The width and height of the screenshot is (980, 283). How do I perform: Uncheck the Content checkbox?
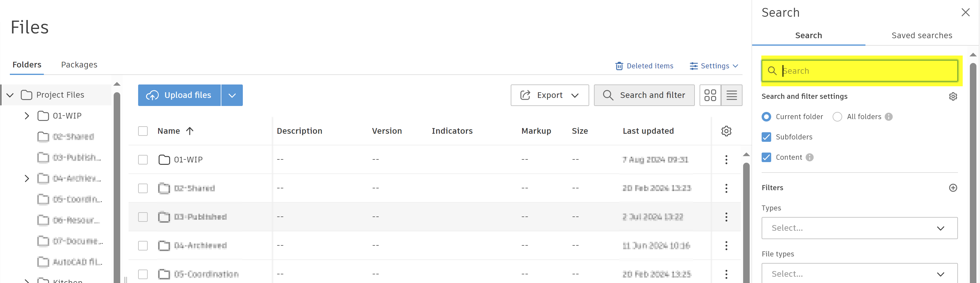pyautogui.click(x=766, y=157)
